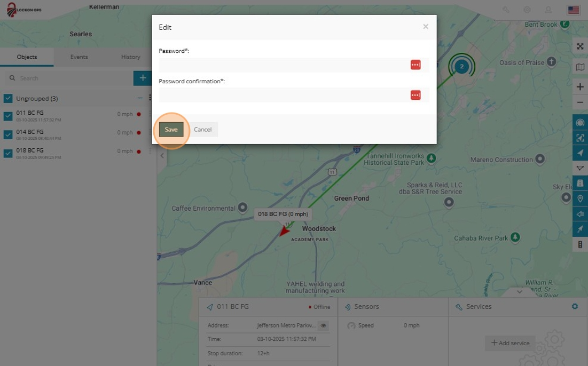Image resolution: width=588 pixels, height=366 pixels.
Task: Click the Oasis of Praise marker
Action: [551, 61]
